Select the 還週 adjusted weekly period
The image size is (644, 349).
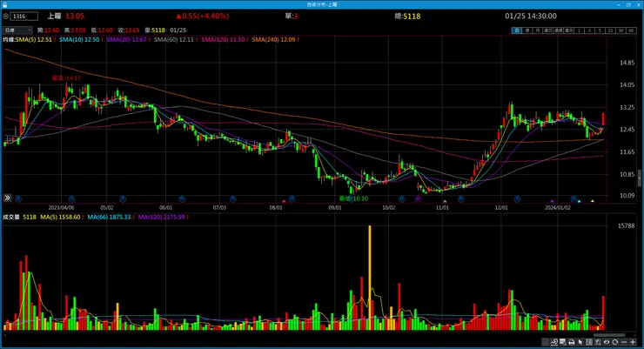[x=559, y=30]
